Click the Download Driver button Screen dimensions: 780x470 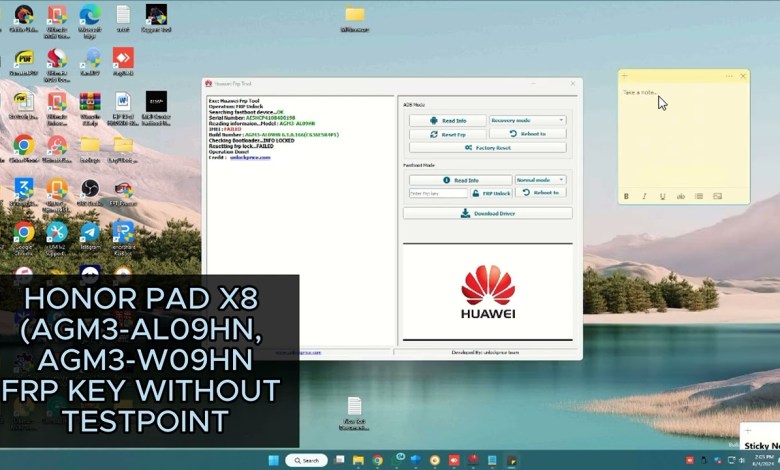[487, 213]
